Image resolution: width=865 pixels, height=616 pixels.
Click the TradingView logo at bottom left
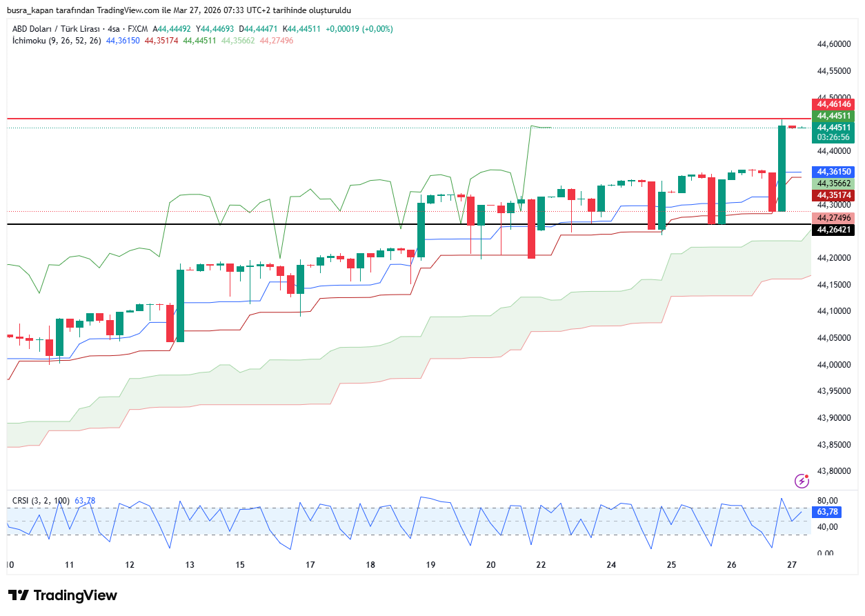[63, 595]
